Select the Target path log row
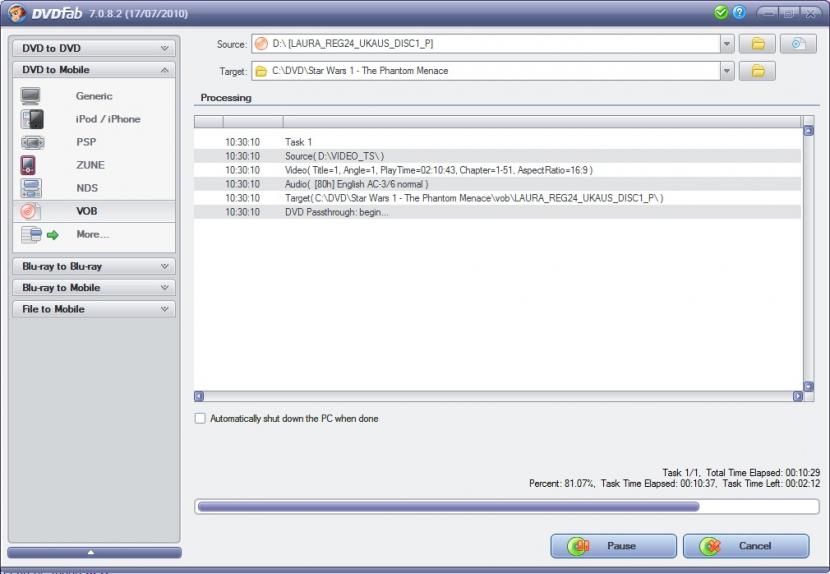 [x=498, y=198]
